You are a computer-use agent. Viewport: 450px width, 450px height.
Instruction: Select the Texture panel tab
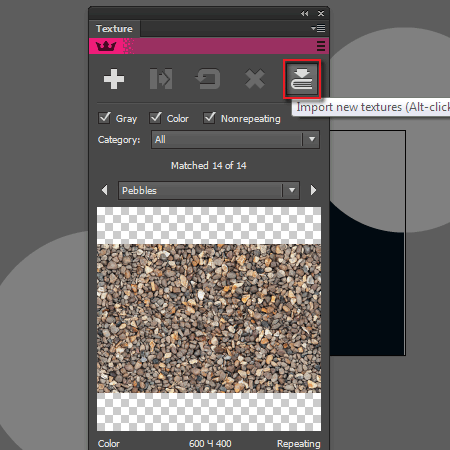(x=114, y=29)
